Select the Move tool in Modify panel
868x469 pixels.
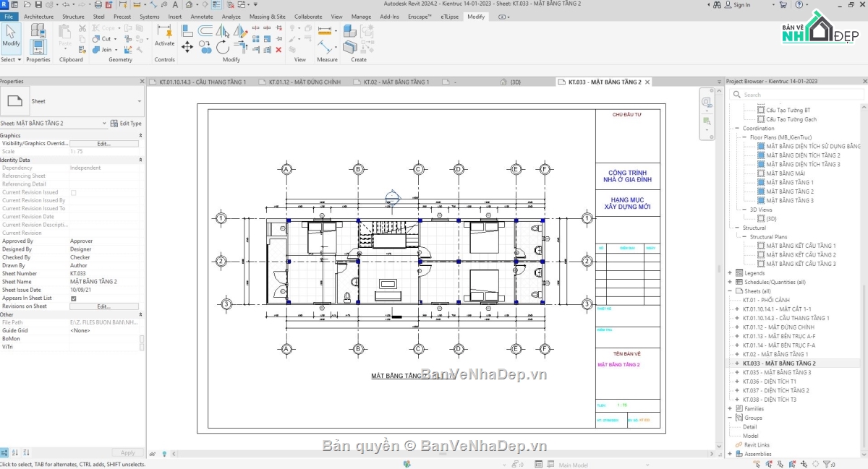(x=187, y=46)
